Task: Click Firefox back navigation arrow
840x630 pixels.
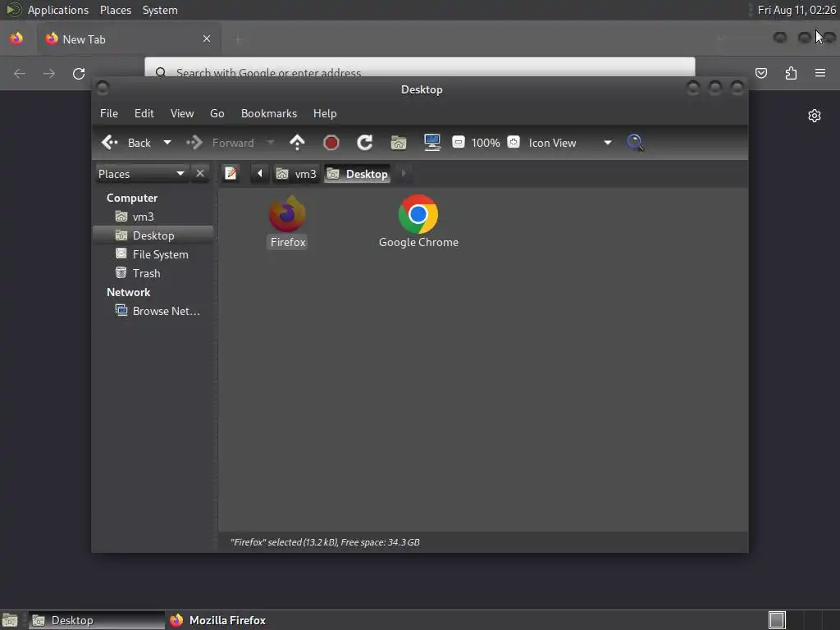Action: click(x=20, y=73)
